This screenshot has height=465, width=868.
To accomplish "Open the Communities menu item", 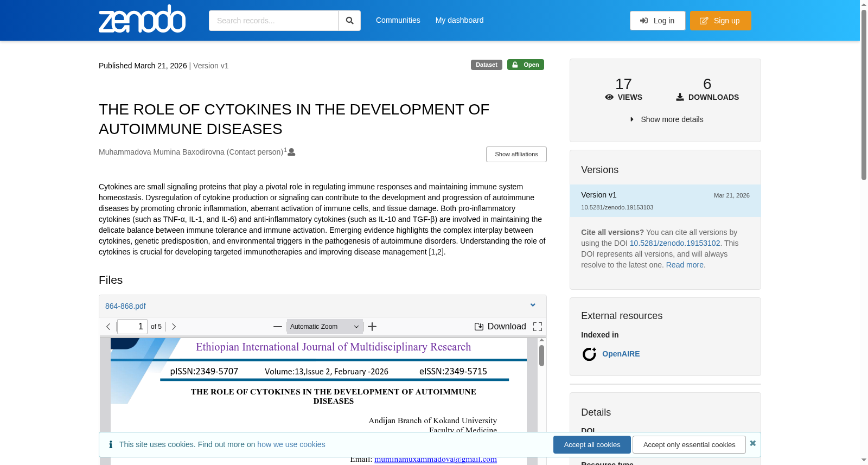I will click(398, 20).
